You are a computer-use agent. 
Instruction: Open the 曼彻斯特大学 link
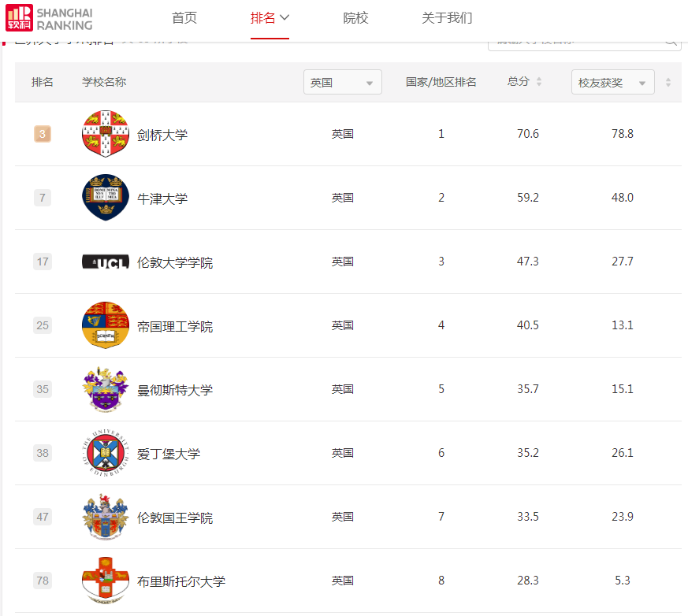point(175,390)
